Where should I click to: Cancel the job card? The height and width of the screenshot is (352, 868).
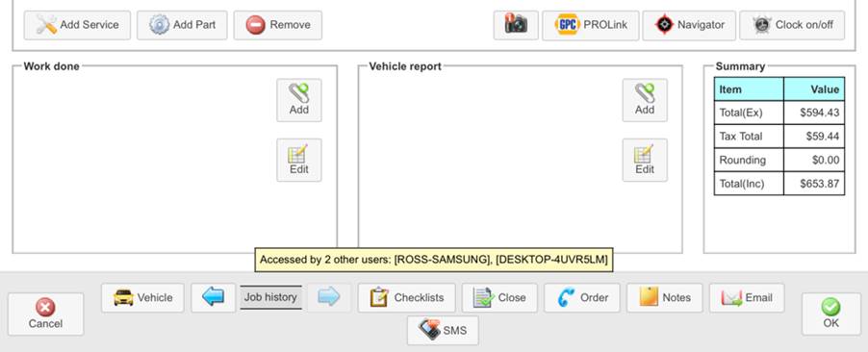tap(45, 314)
